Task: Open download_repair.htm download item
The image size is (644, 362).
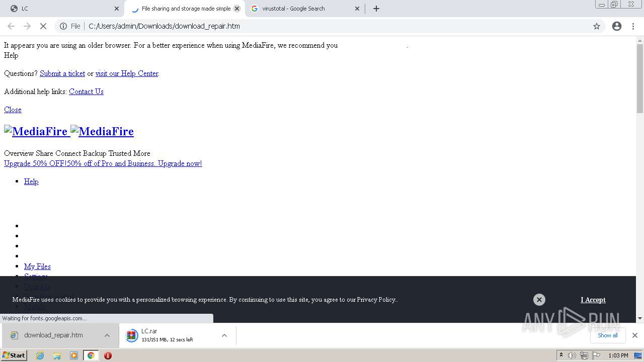Action: pyautogui.click(x=53, y=335)
